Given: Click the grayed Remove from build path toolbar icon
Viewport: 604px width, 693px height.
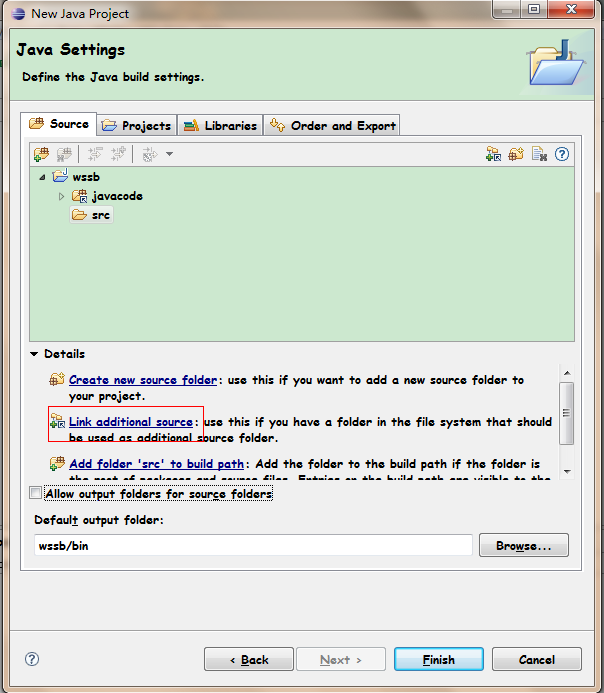Looking at the screenshot, I should (x=65, y=154).
